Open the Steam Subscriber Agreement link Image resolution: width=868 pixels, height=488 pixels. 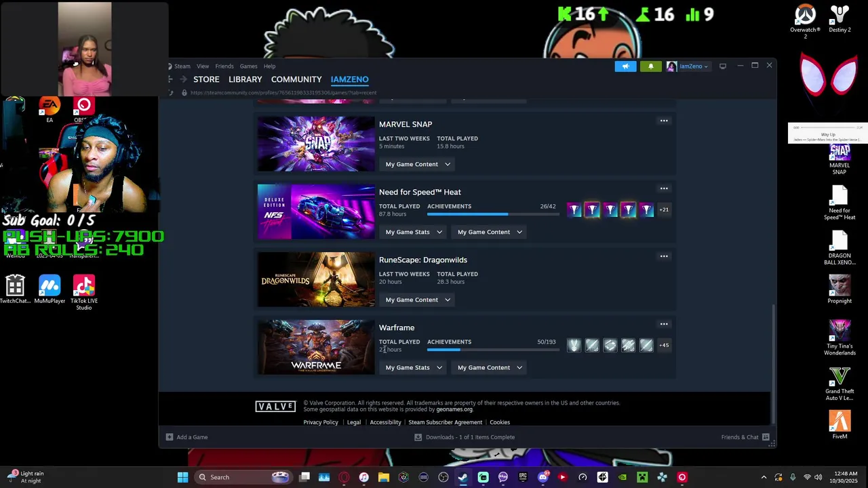[445, 422]
